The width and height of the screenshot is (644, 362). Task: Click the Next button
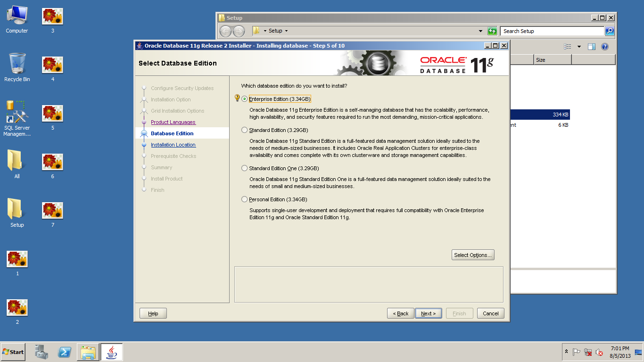[x=428, y=313]
